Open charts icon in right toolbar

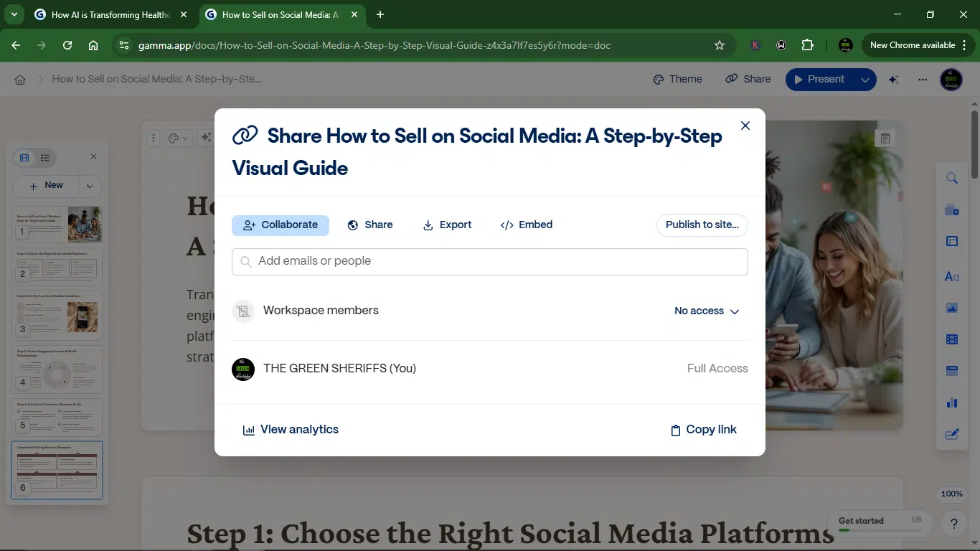tap(952, 402)
